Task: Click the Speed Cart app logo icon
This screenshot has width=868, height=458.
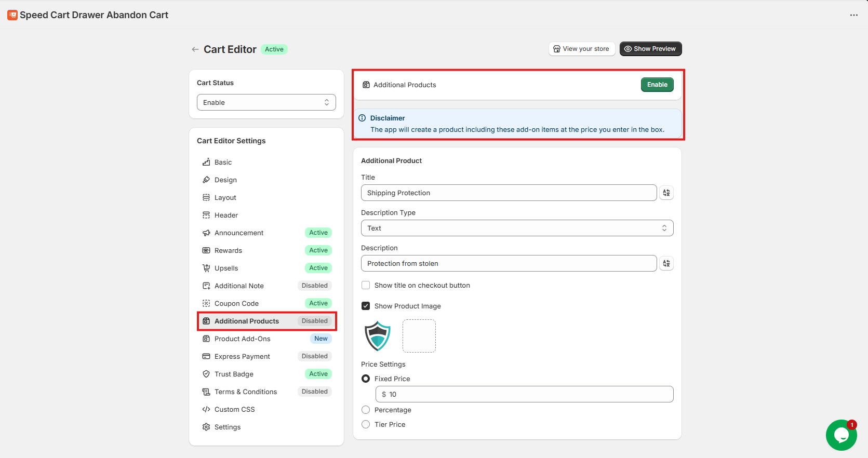Action: 12,15
